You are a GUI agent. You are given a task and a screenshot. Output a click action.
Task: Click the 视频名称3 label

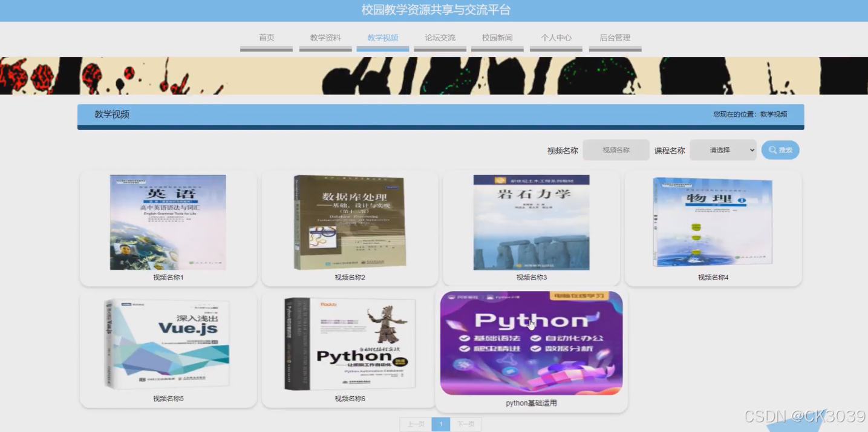[x=531, y=278]
